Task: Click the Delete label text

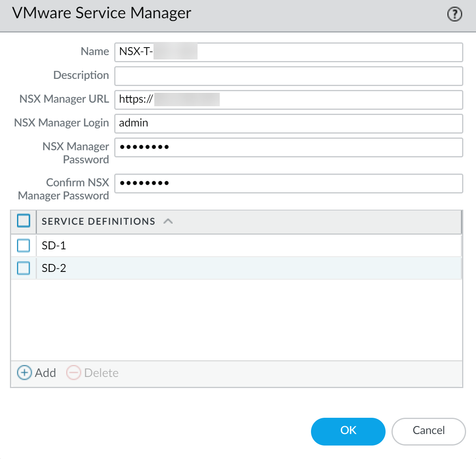Action: (102, 373)
